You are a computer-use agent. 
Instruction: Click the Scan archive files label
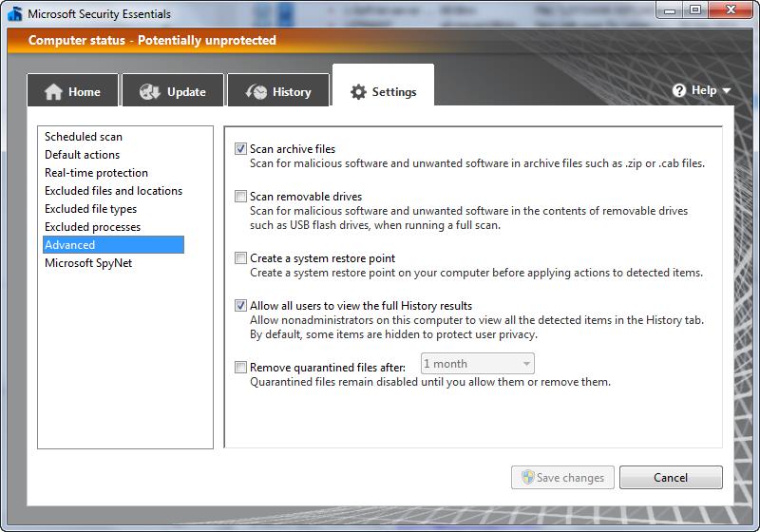tap(293, 149)
